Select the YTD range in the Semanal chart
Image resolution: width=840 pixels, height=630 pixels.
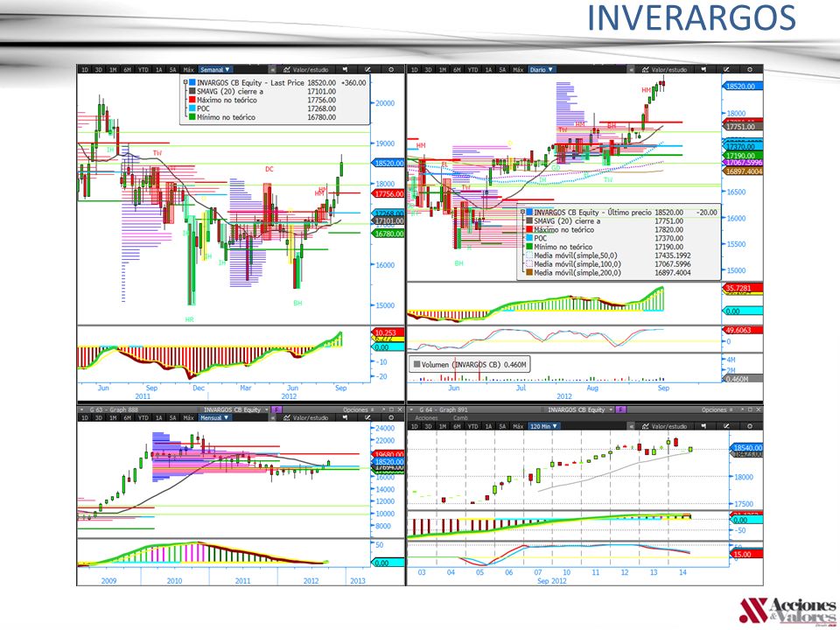(143, 70)
